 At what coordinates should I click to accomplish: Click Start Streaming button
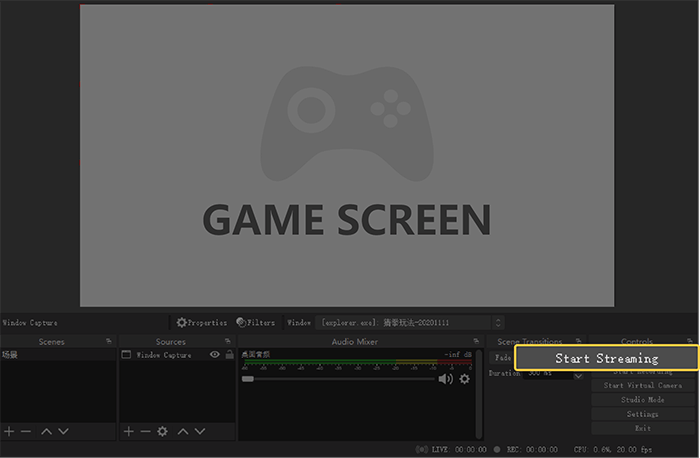point(606,358)
